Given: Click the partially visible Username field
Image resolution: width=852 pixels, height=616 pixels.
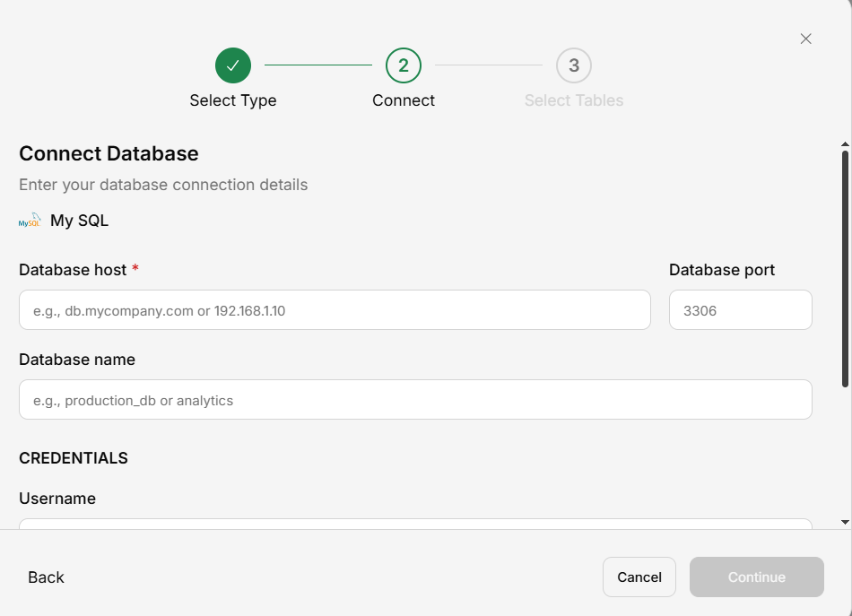Looking at the screenshot, I should (415, 524).
